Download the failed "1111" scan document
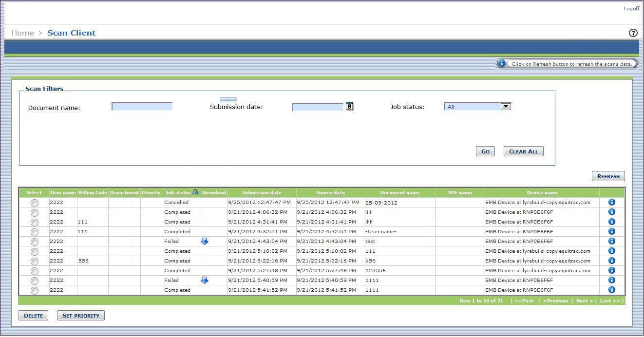 pyautogui.click(x=205, y=280)
